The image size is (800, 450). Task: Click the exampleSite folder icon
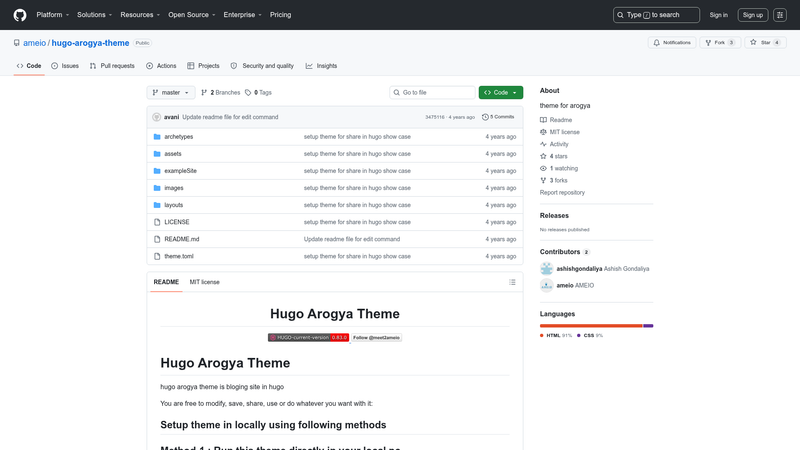point(157,171)
